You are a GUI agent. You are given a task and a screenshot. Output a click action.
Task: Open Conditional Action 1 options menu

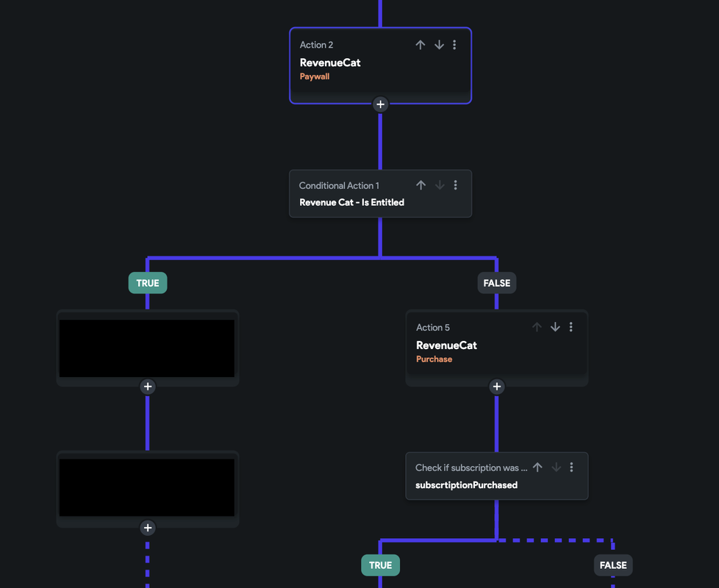pyautogui.click(x=455, y=184)
